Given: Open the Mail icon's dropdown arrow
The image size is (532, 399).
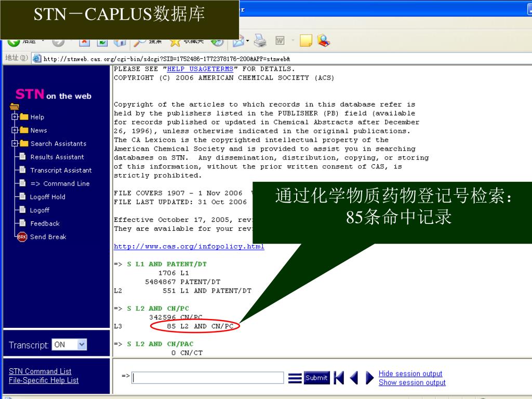Looking at the screenshot, I should [248, 41].
